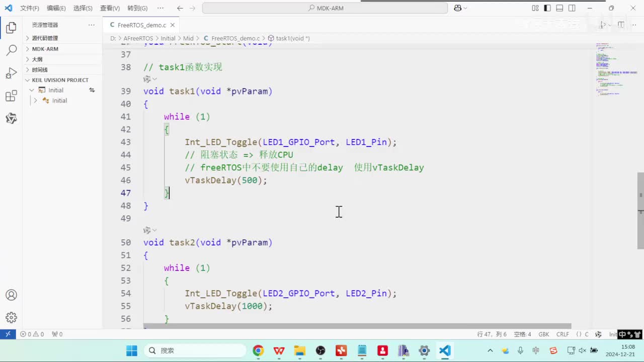The height and width of the screenshot is (362, 644).
Task: Collapse the Initial project tree node
Action: pos(32,90)
